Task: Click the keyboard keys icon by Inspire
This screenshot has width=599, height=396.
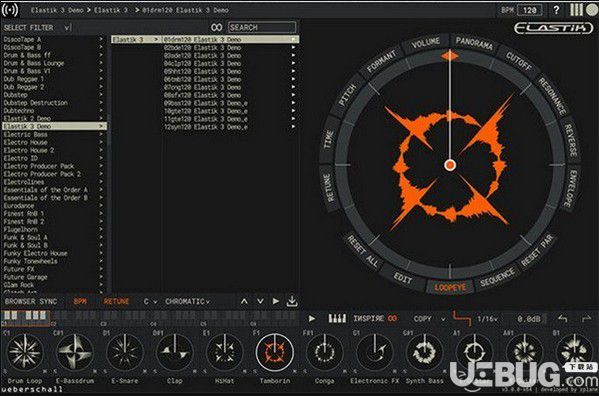Action: pos(337,318)
